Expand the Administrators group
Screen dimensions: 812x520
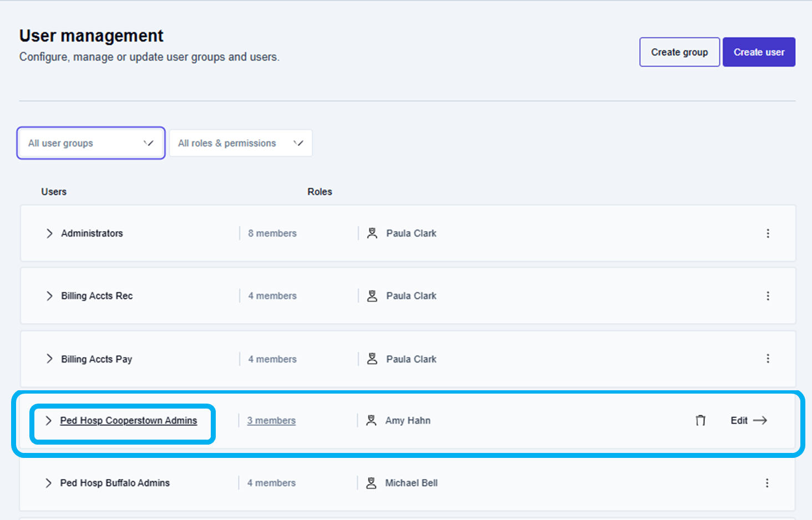[49, 233]
